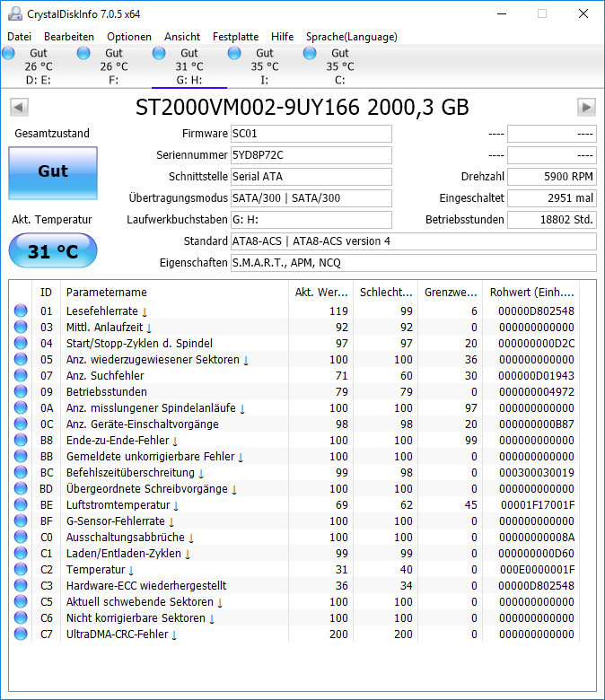This screenshot has width=605, height=700.
Task: Click raw value 000300030019
Action: tap(537, 472)
